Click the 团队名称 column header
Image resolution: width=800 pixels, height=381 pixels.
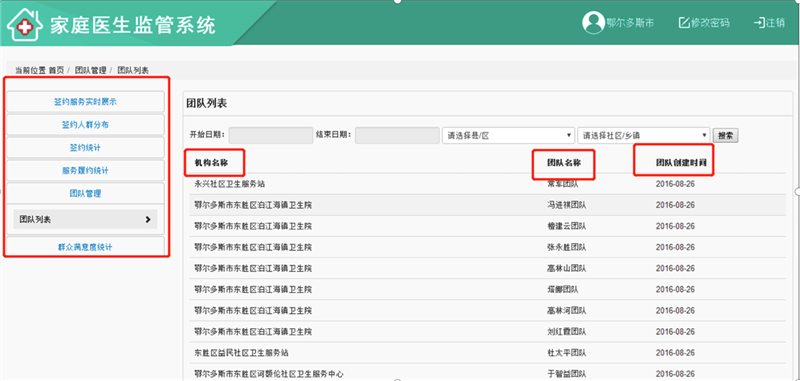point(564,163)
